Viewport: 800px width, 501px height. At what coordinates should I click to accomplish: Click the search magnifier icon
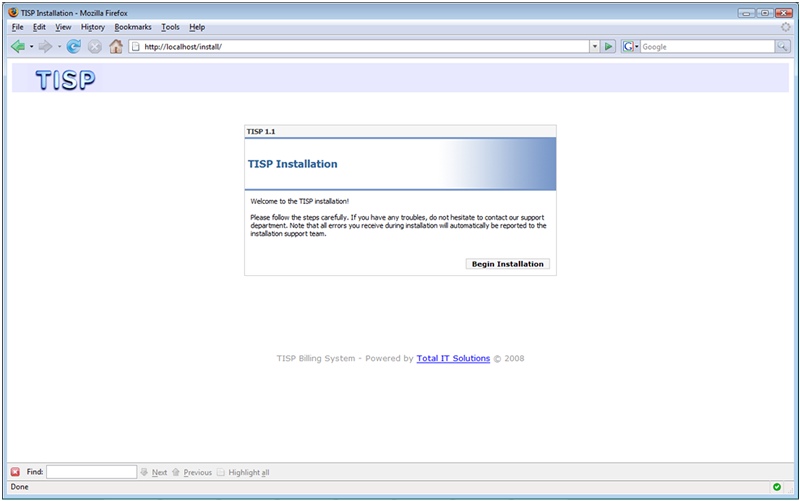tap(782, 46)
